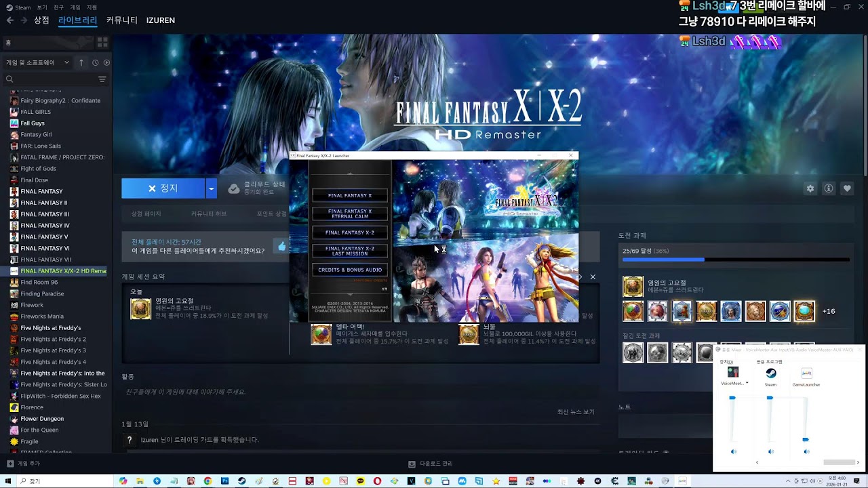Open the +16 more achievements link
The image size is (868, 488).
pos(829,311)
